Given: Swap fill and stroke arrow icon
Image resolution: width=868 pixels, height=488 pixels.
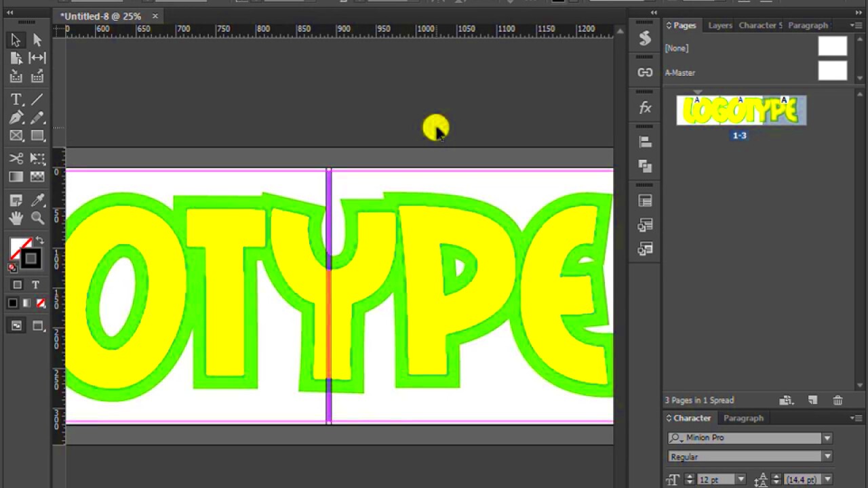Looking at the screenshot, I should point(39,241).
